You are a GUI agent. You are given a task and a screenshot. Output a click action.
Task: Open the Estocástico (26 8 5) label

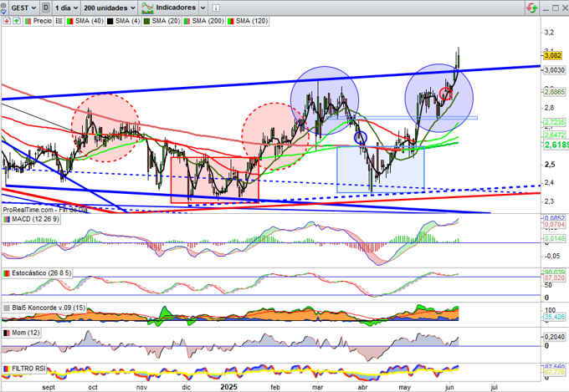point(41,272)
